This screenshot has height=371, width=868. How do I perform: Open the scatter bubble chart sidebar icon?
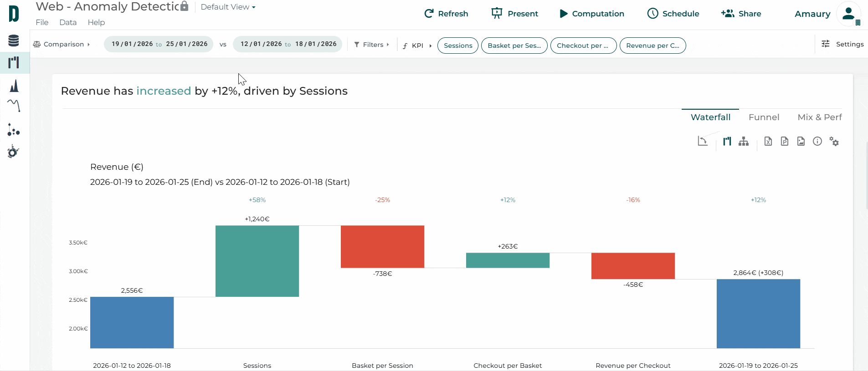(x=14, y=130)
